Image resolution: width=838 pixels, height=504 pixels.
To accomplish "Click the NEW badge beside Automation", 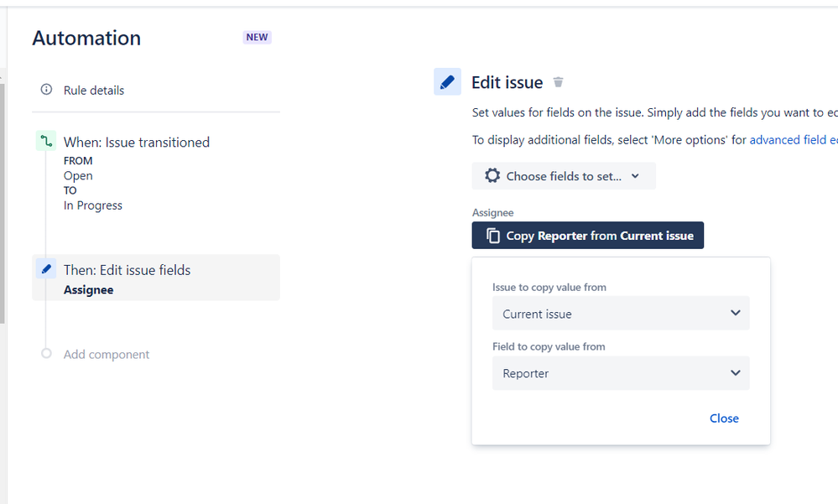I will point(257,38).
